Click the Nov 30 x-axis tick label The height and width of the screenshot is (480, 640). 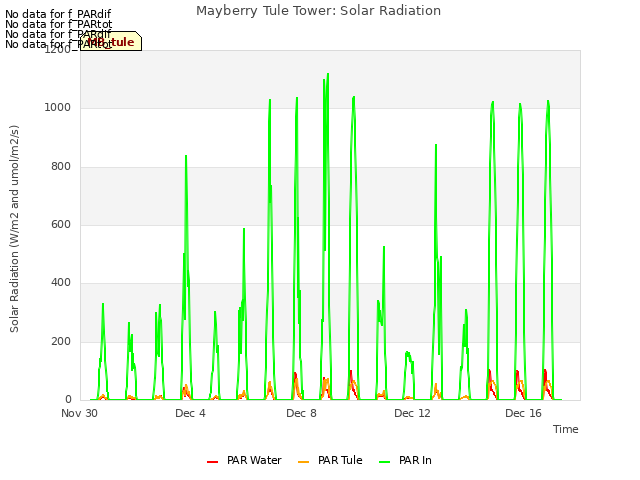point(79,413)
